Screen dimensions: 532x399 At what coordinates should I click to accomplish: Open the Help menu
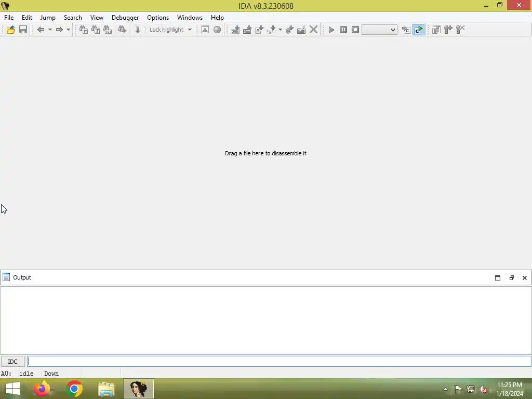tap(217, 17)
